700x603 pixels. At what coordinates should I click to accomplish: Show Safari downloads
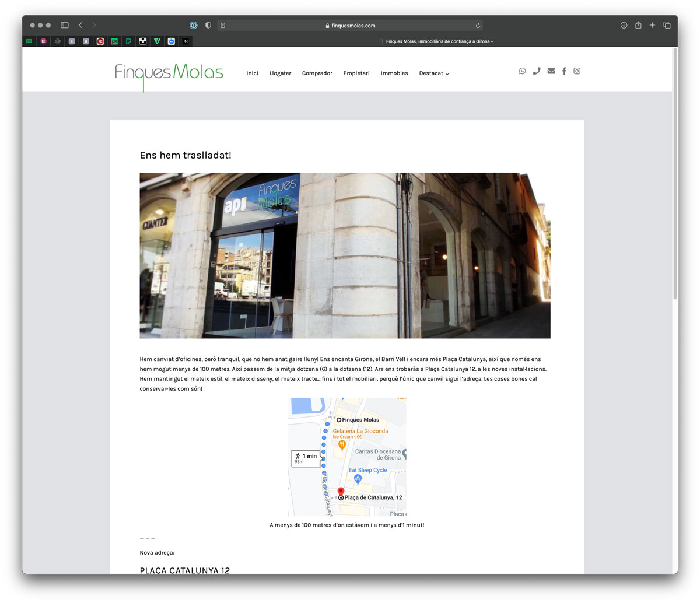coord(624,25)
